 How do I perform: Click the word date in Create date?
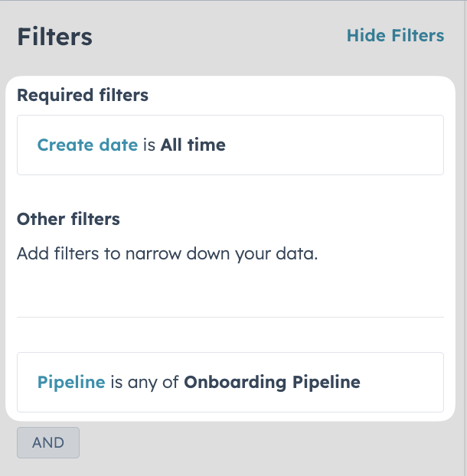119,145
